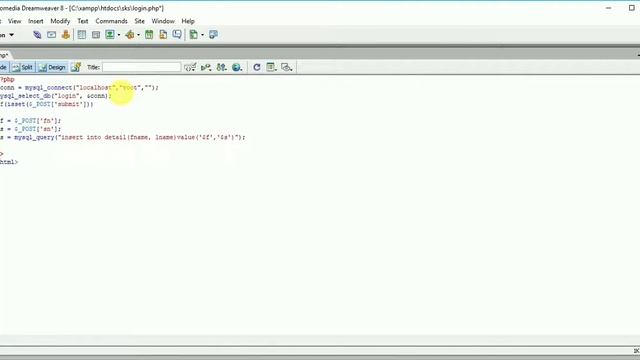Insert the Date using calendar icon
The height and width of the screenshot is (360, 640).
click(149, 35)
